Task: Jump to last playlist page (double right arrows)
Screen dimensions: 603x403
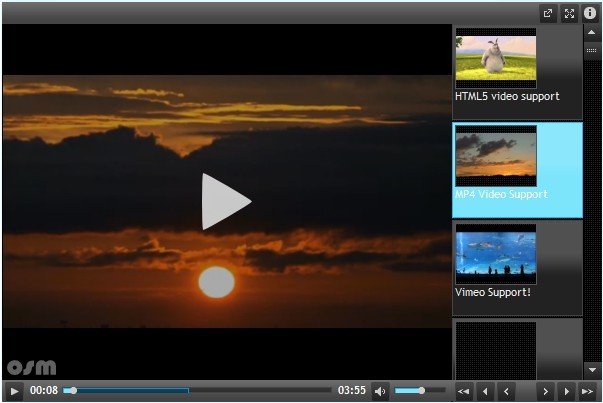Action: (x=587, y=391)
